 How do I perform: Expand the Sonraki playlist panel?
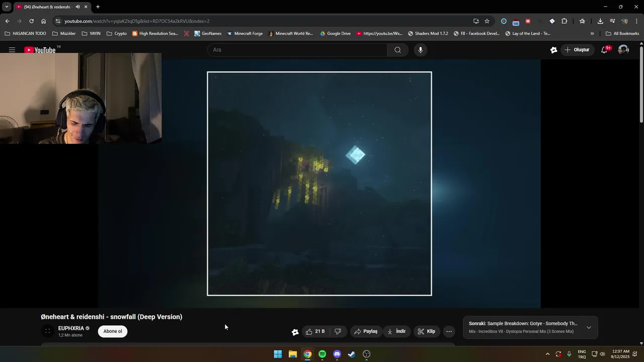[x=589, y=327]
